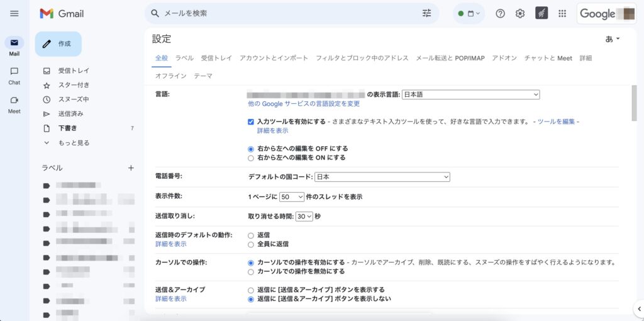Toggle the 入力ツールを有効にする checkbox
This screenshot has width=644, height=321.
pos(251,121)
